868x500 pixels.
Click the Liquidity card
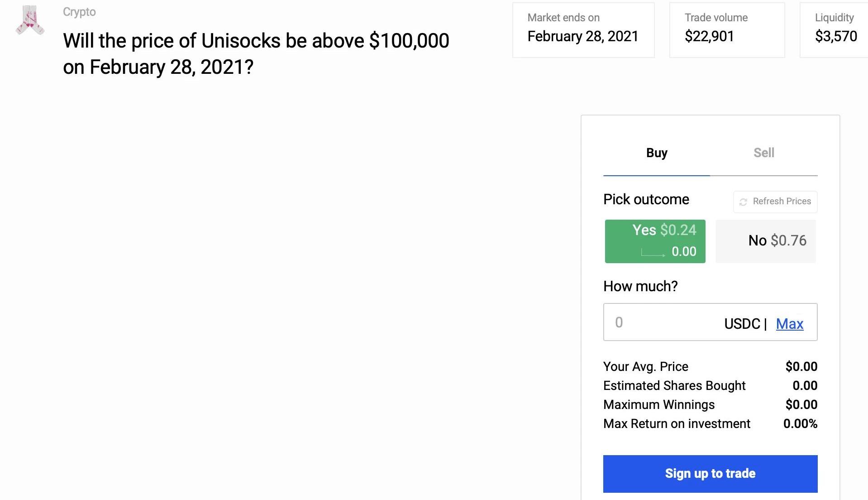835,30
